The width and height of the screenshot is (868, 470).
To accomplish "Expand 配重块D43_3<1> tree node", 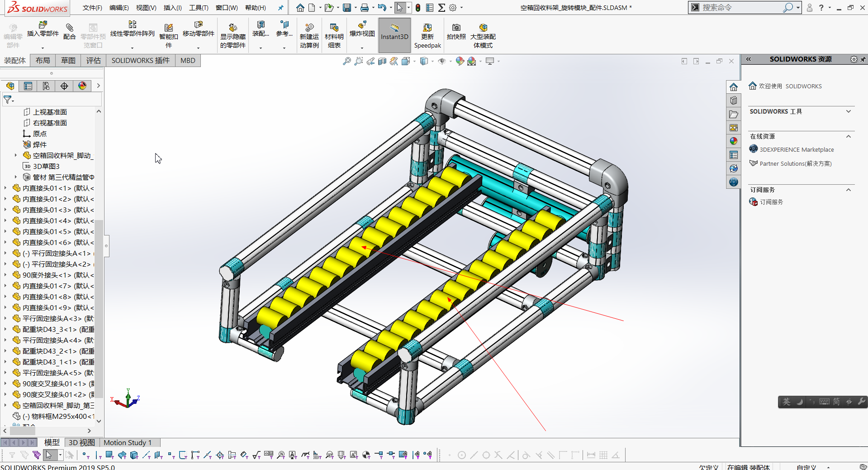I will (x=5, y=329).
